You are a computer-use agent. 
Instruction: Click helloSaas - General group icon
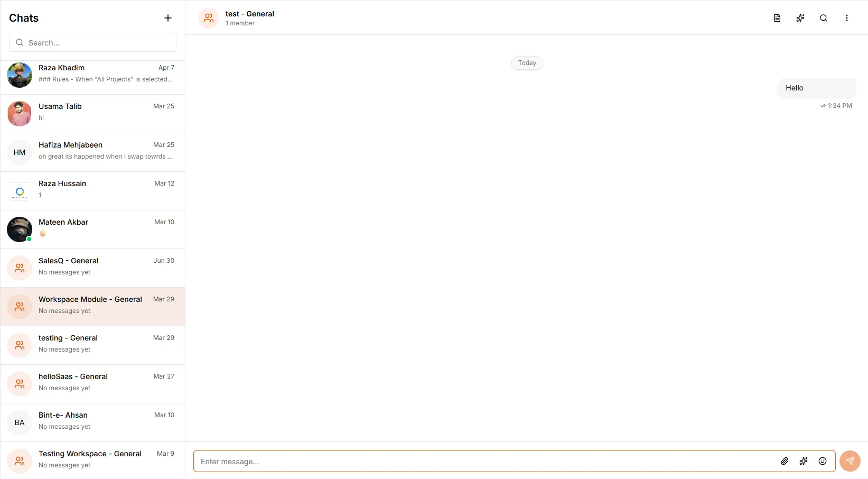coord(20,384)
